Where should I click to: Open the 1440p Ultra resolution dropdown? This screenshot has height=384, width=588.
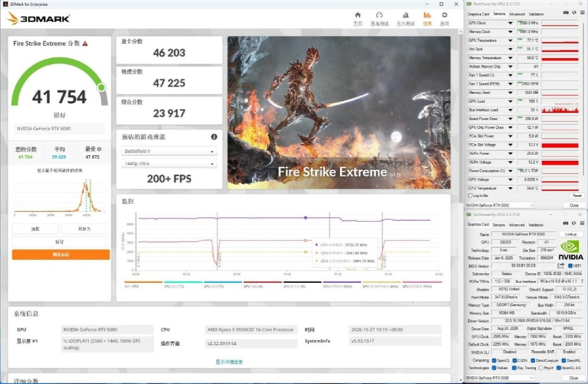[169, 163]
